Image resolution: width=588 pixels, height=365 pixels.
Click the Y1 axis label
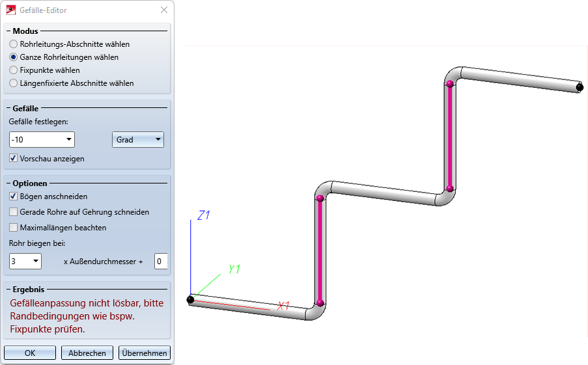click(x=234, y=269)
